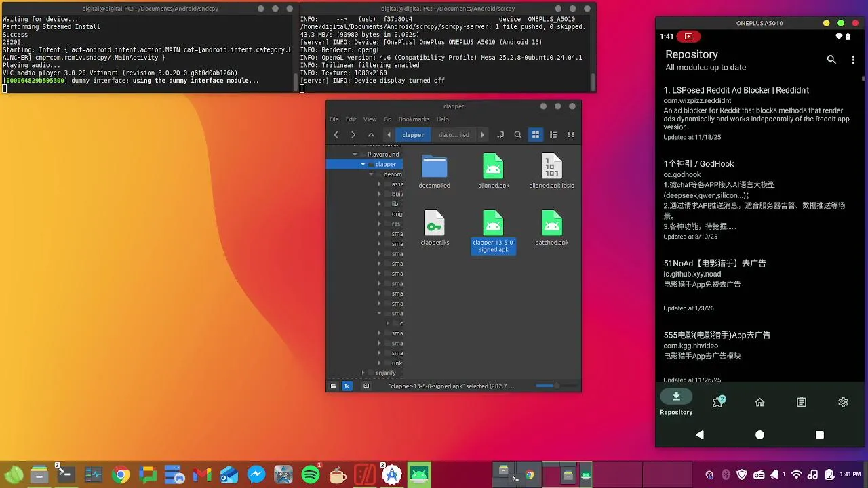Expand the buil folder in tree
The image size is (868, 488).
click(x=379, y=194)
